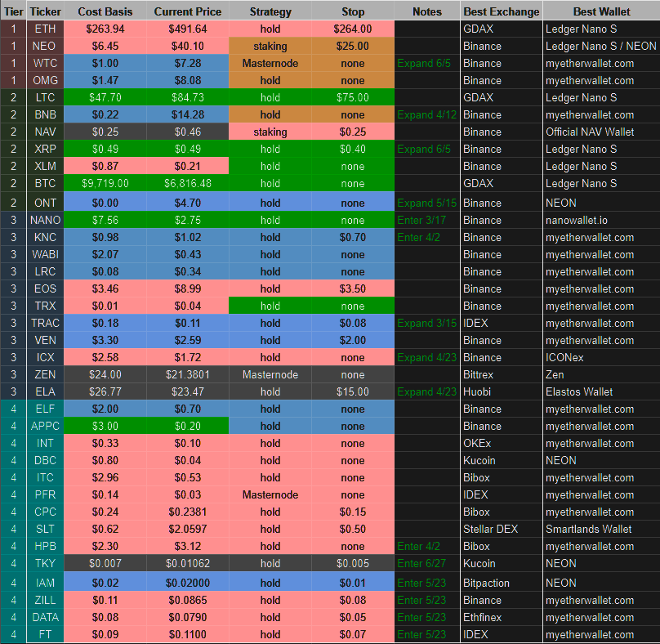The height and width of the screenshot is (644, 660).
Task: Select the Expand 5/15 note
Action: pos(427,203)
